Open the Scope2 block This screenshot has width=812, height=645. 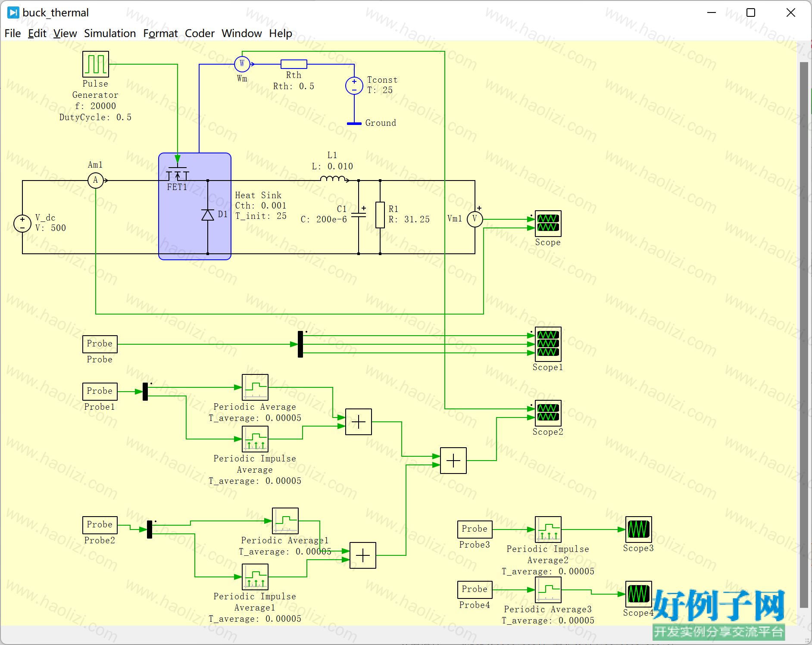click(x=548, y=413)
